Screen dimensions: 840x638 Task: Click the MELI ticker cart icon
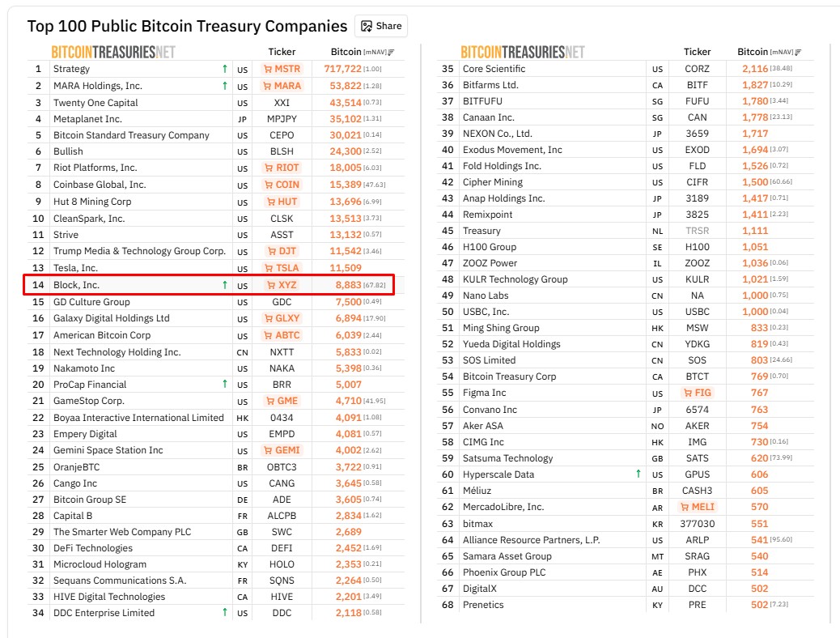click(x=683, y=507)
